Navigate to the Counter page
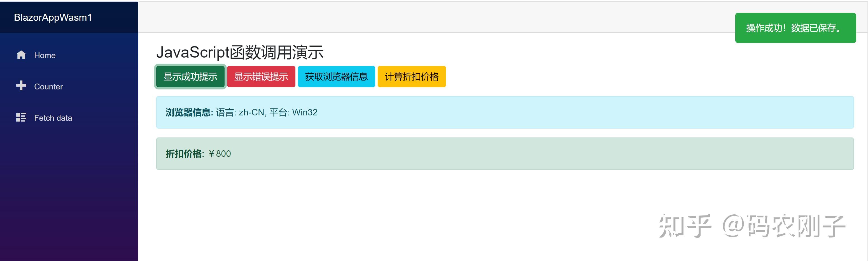868x261 pixels. 48,86
